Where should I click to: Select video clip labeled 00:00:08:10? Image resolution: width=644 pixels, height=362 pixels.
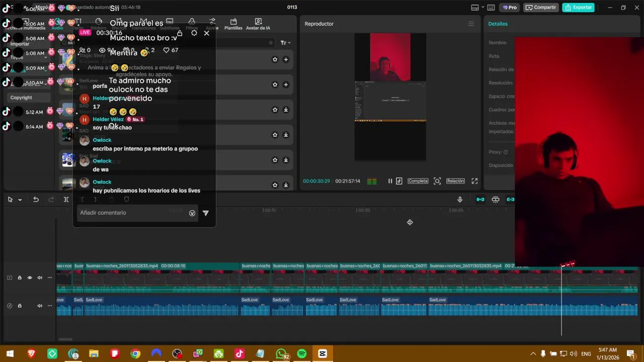(x=162, y=278)
